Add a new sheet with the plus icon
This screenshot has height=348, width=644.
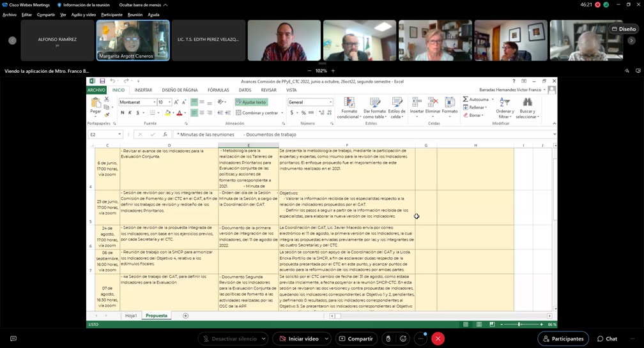(186, 315)
